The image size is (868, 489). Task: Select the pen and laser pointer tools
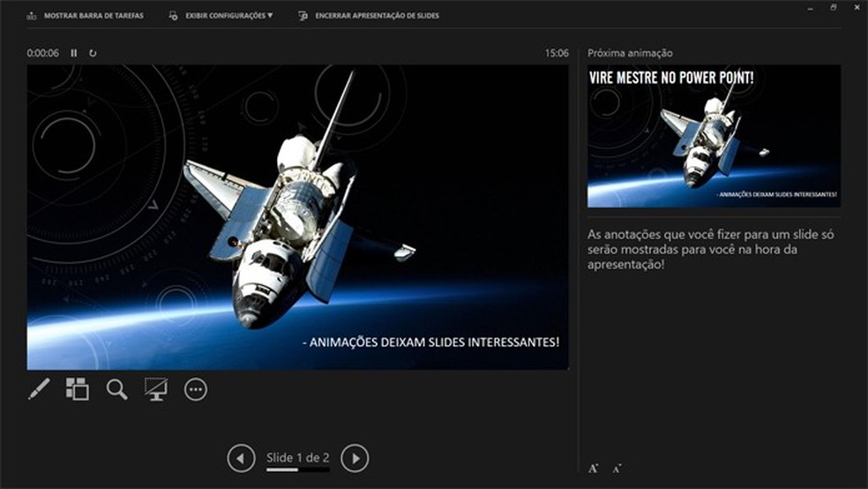[39, 389]
